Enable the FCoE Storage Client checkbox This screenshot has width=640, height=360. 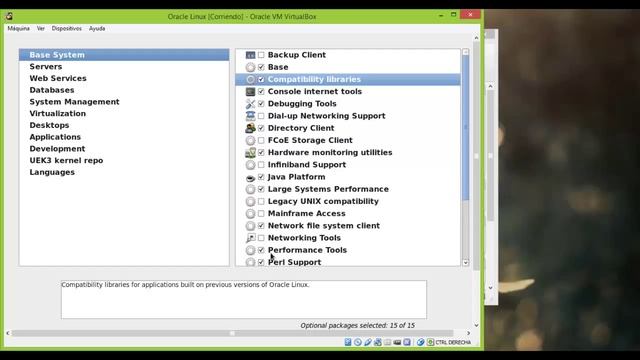point(261,140)
